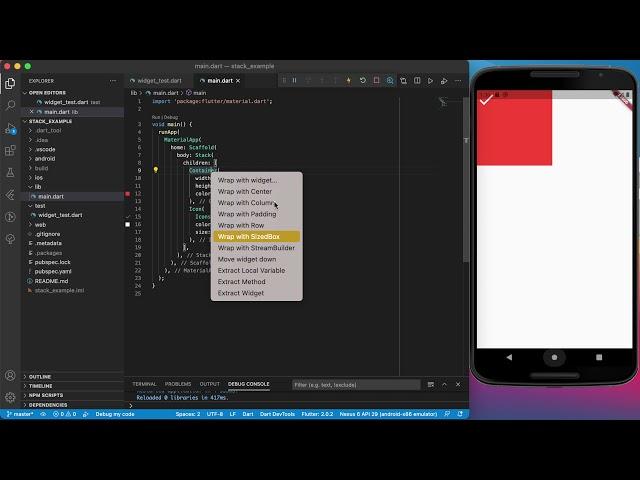Open the Search view in the activity bar
640x480 pixels.
[x=10, y=105]
